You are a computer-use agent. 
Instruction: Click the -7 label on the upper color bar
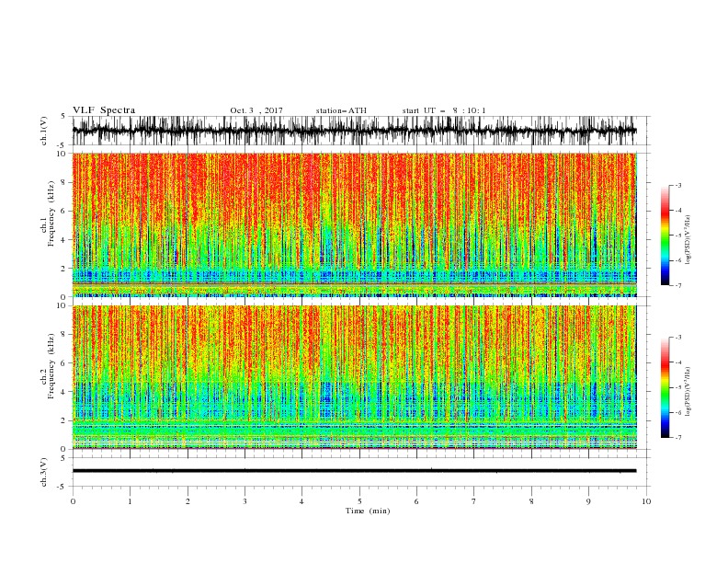(x=677, y=285)
